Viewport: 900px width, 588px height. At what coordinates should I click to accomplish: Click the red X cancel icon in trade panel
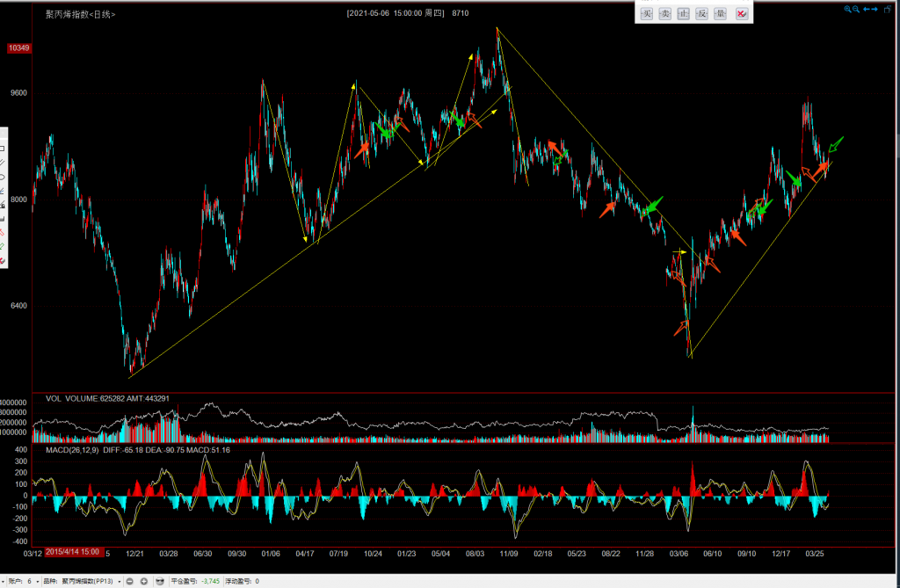click(x=741, y=13)
